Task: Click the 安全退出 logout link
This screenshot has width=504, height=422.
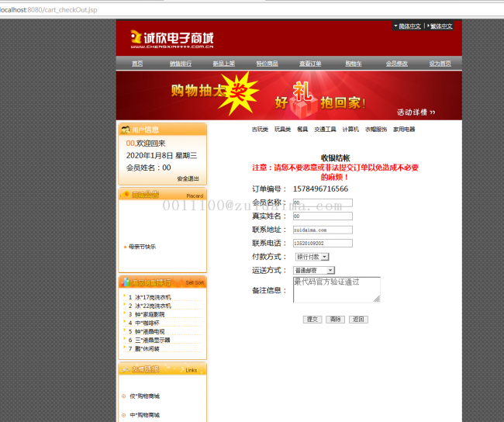Action: click(x=188, y=178)
